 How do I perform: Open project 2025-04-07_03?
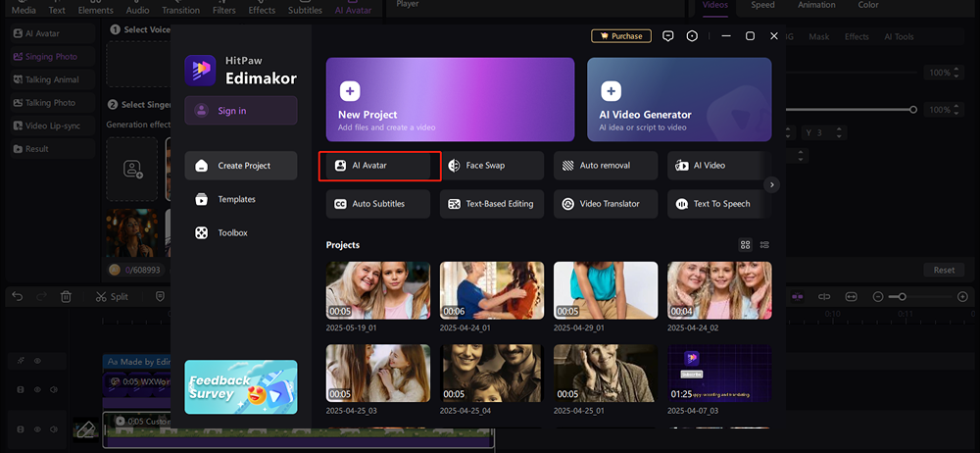click(719, 374)
